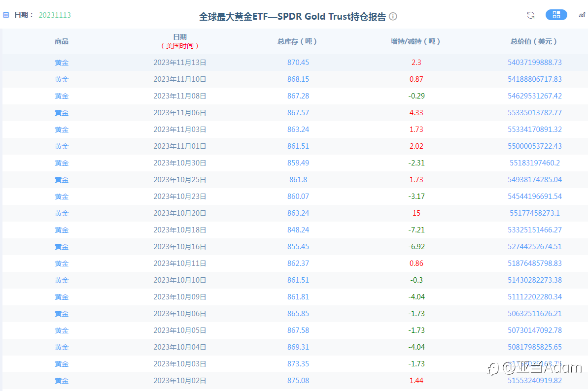Image resolution: width=588 pixels, height=391 pixels.
Task: Select change value -2.31
Action: click(x=416, y=163)
